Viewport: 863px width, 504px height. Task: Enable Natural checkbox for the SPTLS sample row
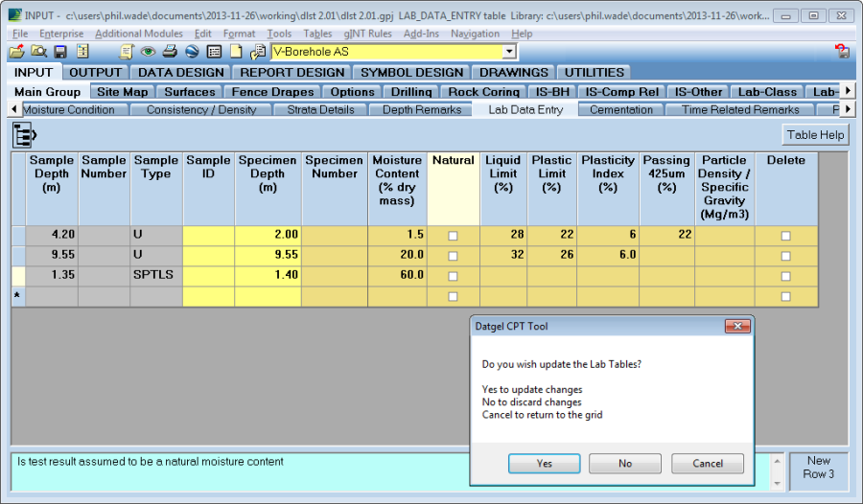tap(453, 276)
